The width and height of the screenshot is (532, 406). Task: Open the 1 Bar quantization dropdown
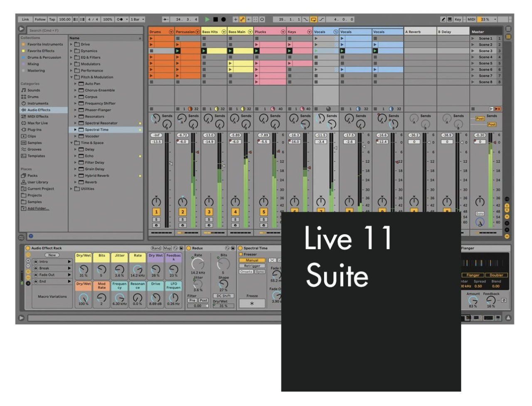pyautogui.click(x=138, y=19)
